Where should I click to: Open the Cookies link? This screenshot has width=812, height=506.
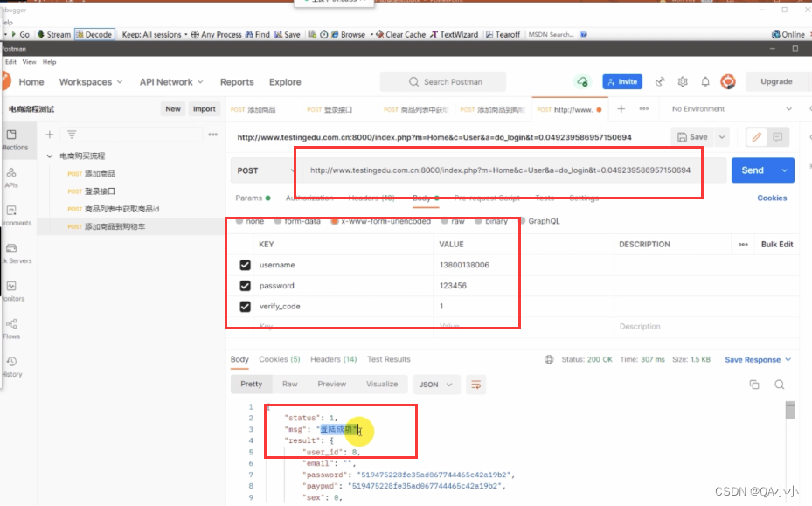pos(772,198)
